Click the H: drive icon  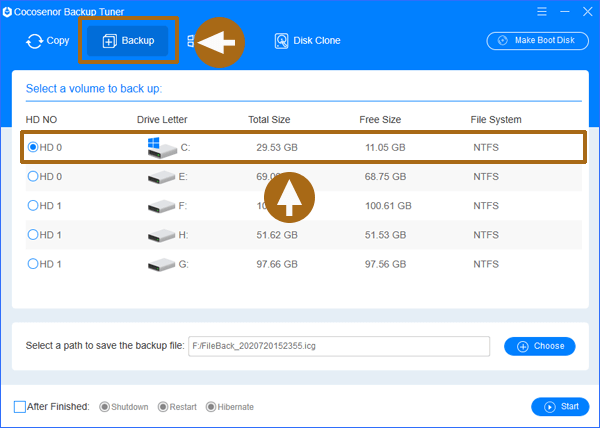pyautogui.click(x=161, y=236)
